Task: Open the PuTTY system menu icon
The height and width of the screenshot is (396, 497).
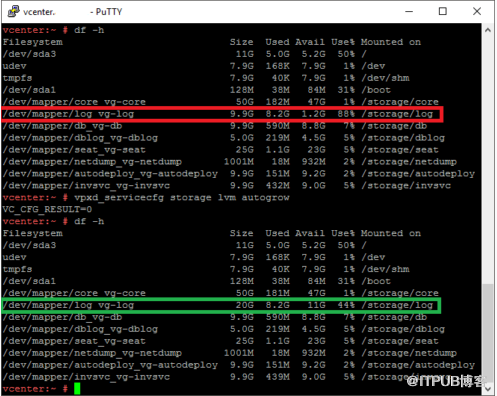Action: (13, 11)
